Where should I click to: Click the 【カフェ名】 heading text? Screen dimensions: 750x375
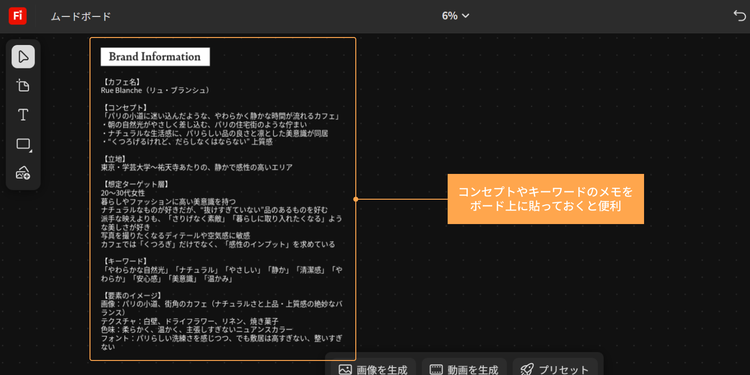pyautogui.click(x=122, y=81)
